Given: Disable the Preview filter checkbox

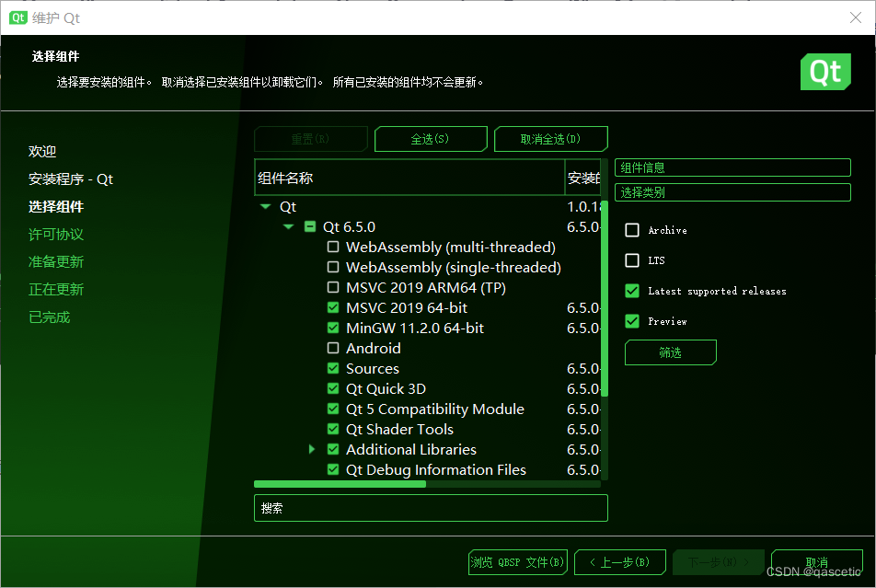Looking at the screenshot, I should [632, 321].
